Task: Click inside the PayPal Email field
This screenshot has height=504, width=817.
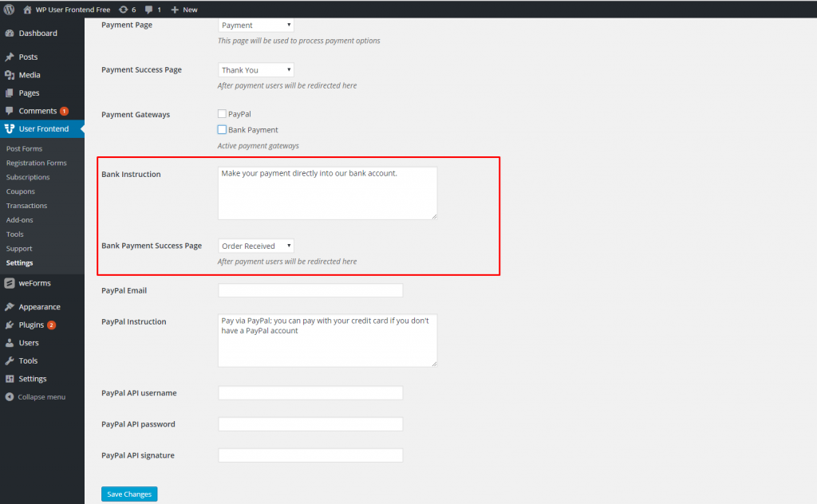Action: pyautogui.click(x=310, y=290)
